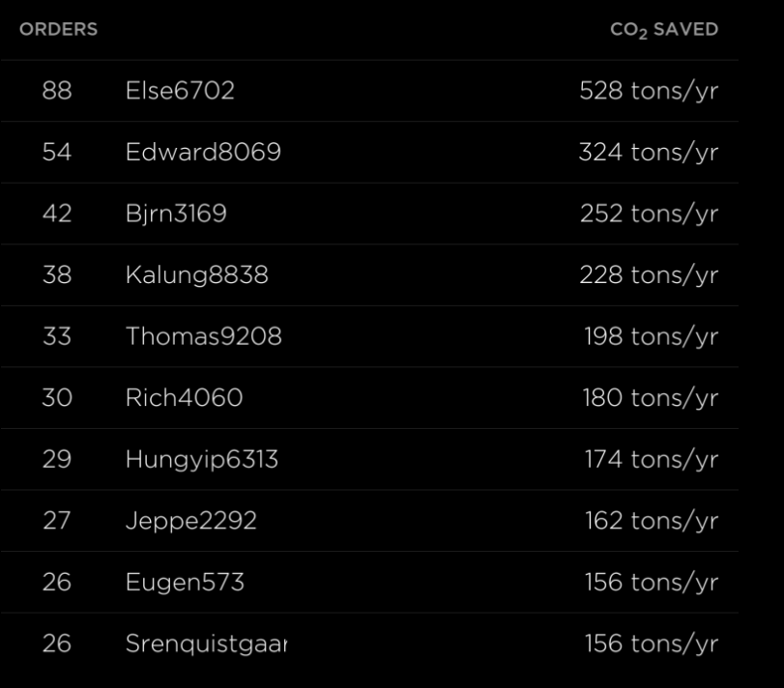
Task: Click the order count 88
Action: 57,91
